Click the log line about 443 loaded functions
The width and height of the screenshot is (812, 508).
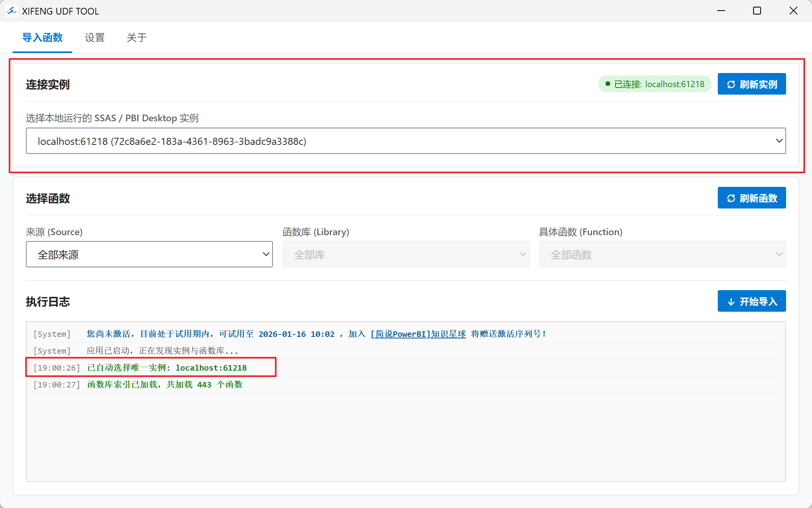pos(165,385)
